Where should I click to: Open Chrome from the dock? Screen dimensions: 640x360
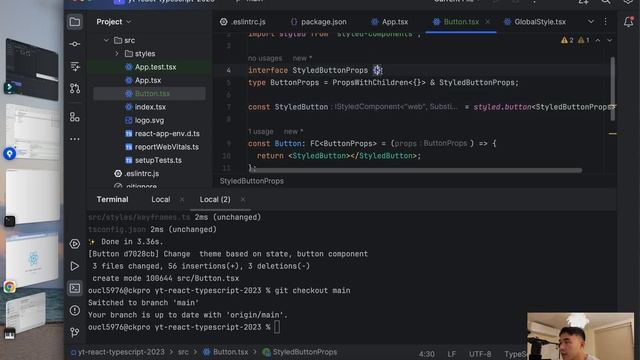[x=9, y=287]
